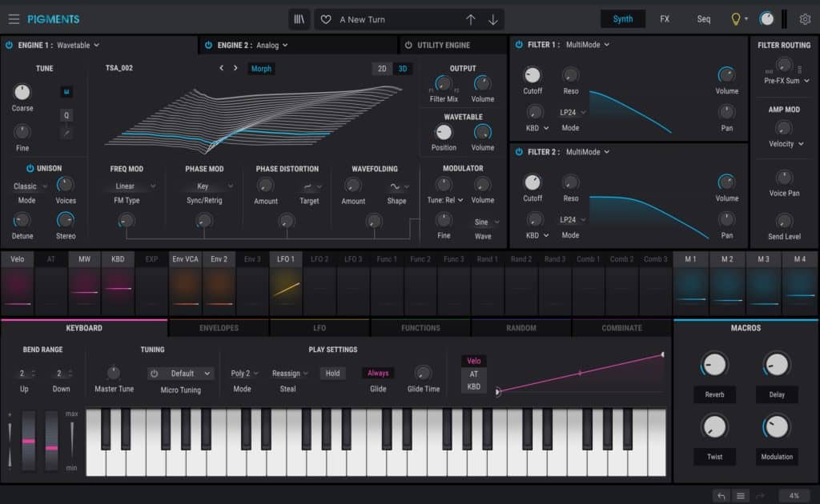Open the Classic unison mode dropdown
This screenshot has height=504, width=820.
point(30,186)
